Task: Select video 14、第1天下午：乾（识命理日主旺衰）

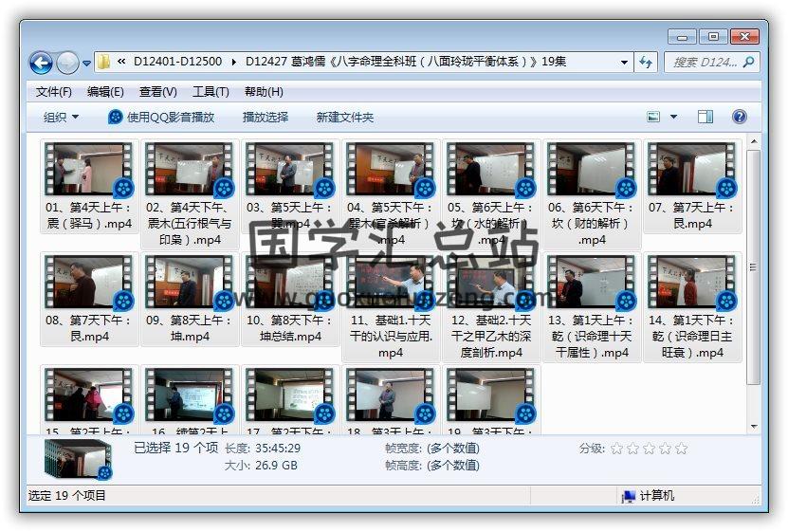Action: (x=692, y=307)
